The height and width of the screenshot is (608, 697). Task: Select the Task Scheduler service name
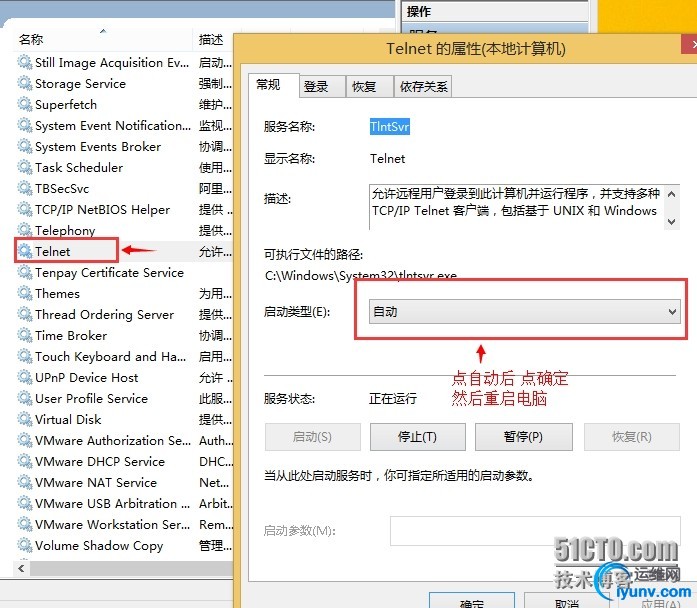79,168
